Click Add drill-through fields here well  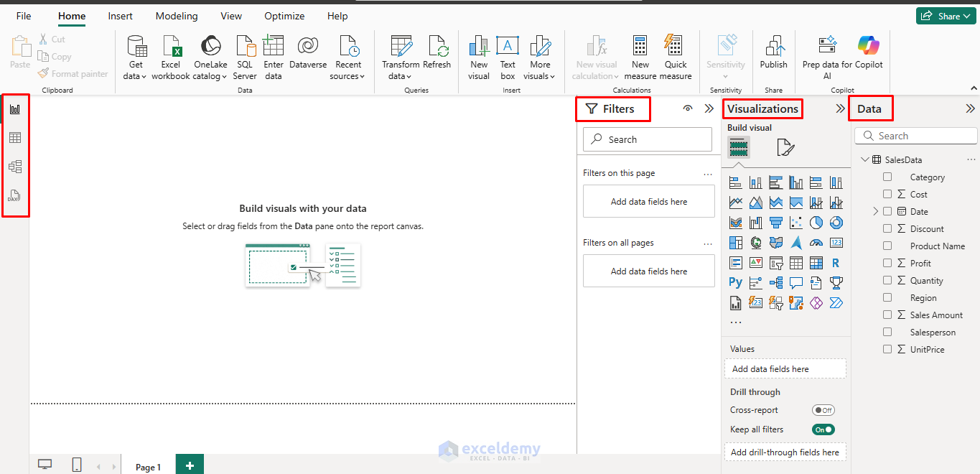pos(785,452)
